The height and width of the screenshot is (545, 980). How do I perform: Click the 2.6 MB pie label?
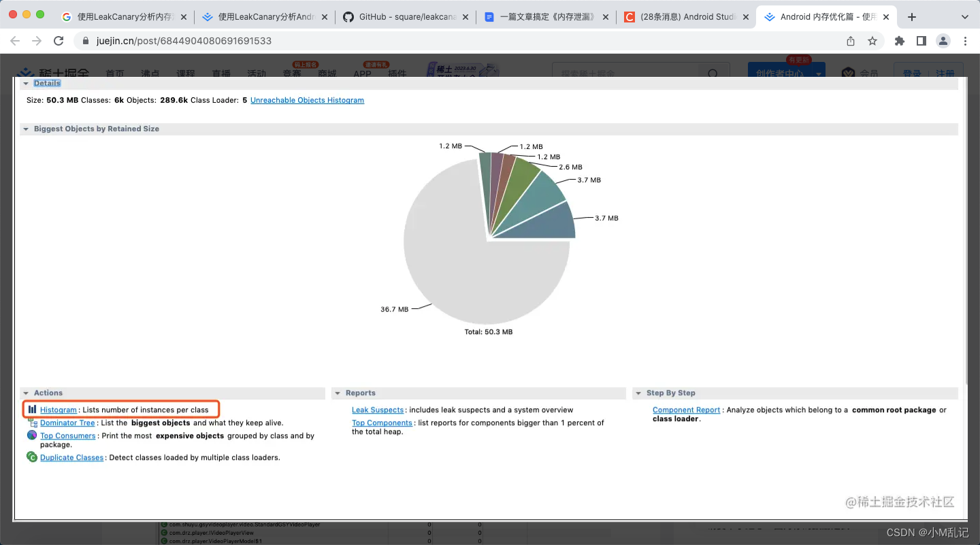[x=570, y=167]
